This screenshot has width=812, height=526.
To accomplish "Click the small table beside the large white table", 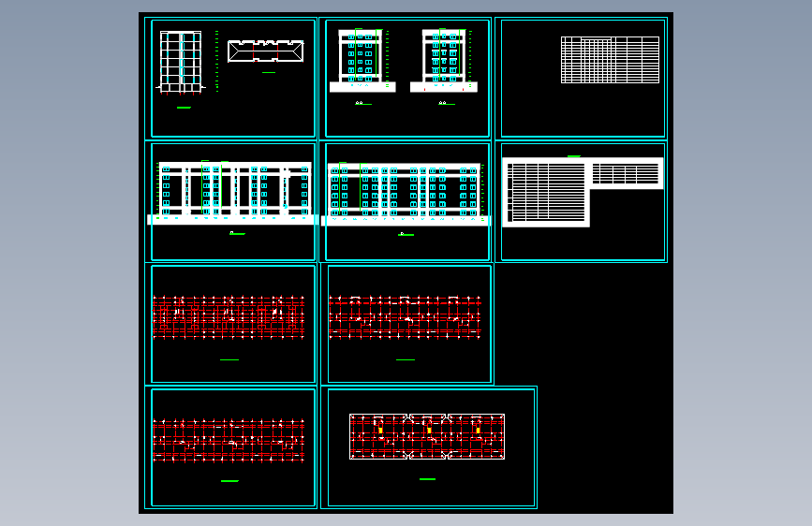I will (x=625, y=173).
